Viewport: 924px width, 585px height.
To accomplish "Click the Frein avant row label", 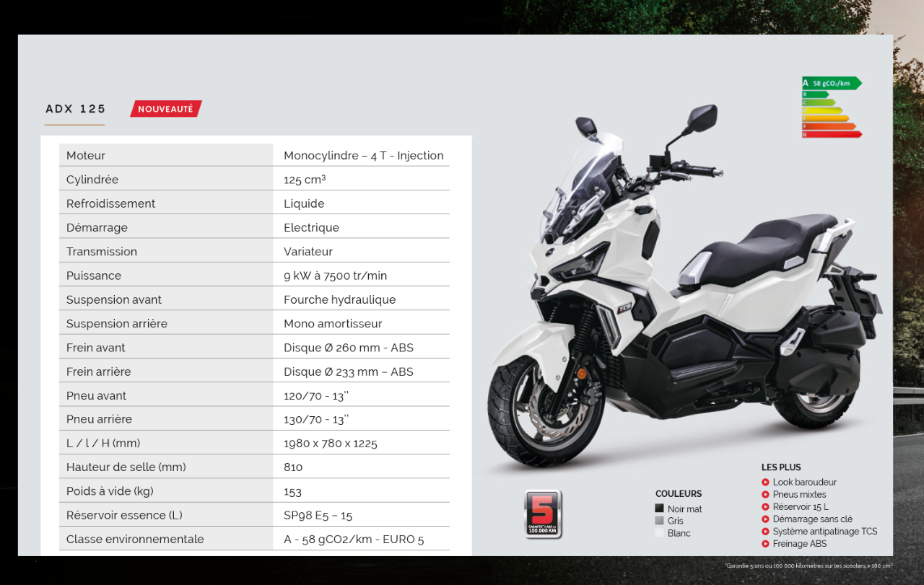I will [x=96, y=348].
